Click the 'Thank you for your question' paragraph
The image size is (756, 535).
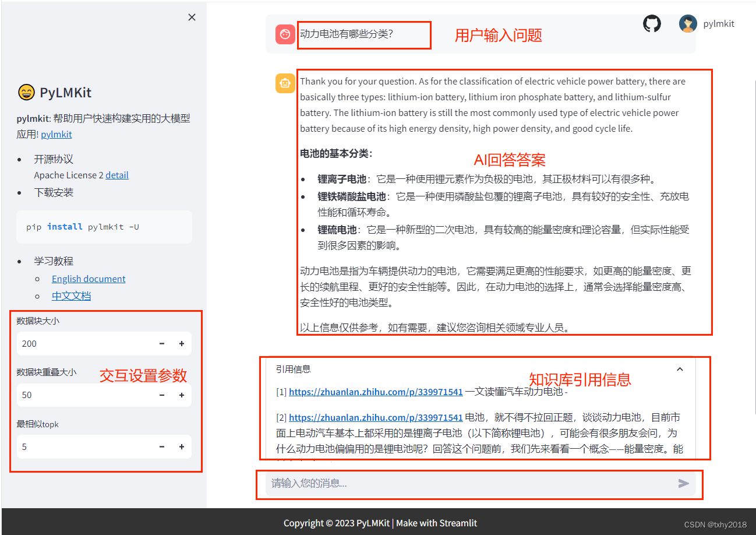[493, 105]
